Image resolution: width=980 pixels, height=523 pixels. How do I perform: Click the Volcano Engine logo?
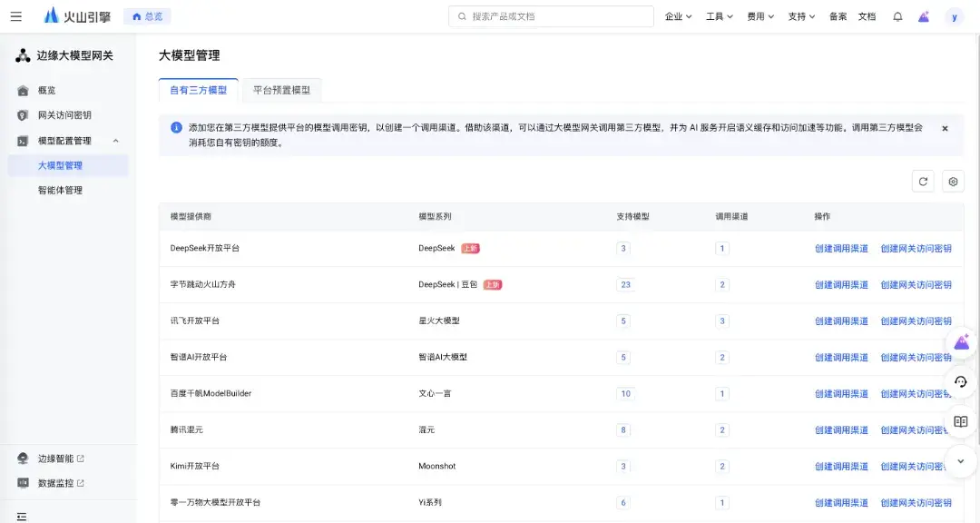click(77, 16)
